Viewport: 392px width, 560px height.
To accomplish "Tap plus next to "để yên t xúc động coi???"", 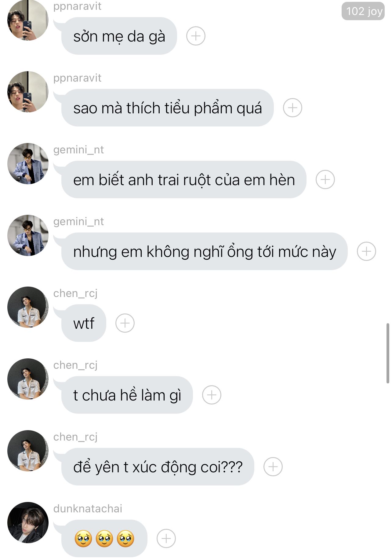I will pos(273,467).
